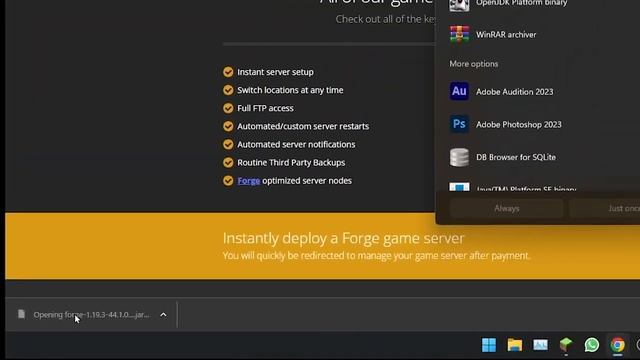Click Automated server notifications text
This screenshot has width=640, height=360.
296,144
